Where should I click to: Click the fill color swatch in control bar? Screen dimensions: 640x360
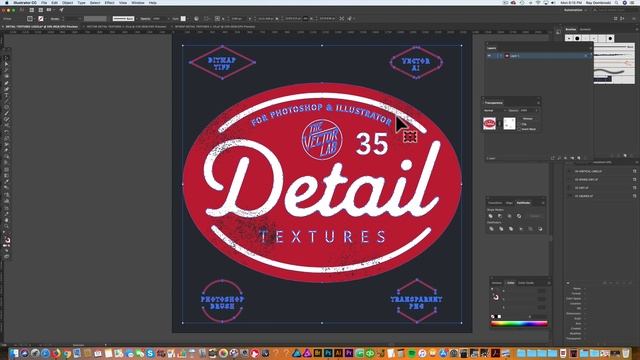point(30,18)
